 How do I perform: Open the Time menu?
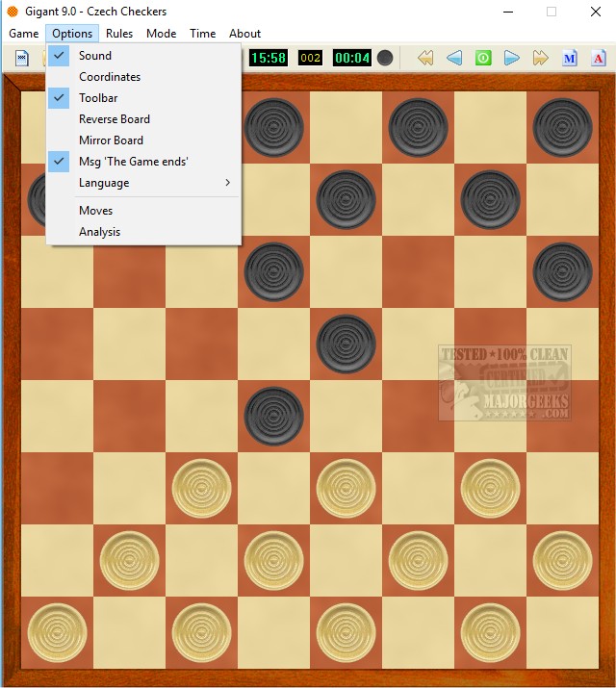pyautogui.click(x=203, y=34)
